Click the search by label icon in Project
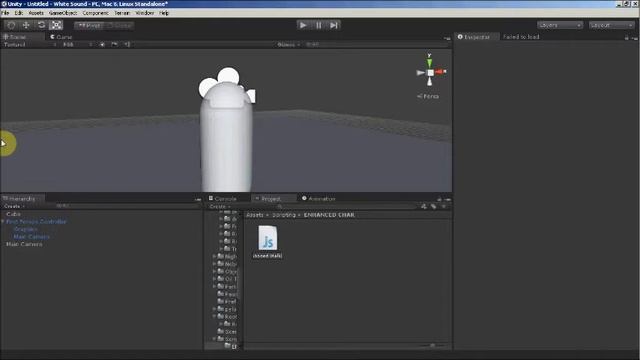 433,207
